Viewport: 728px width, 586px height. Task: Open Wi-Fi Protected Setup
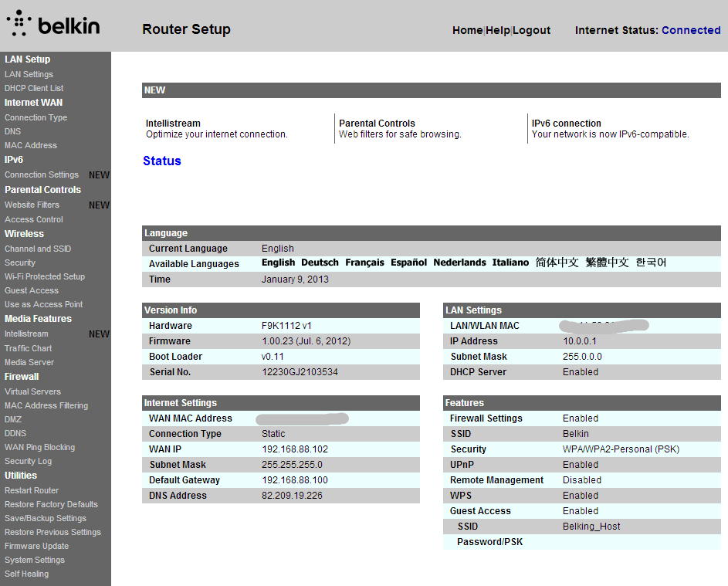click(45, 276)
